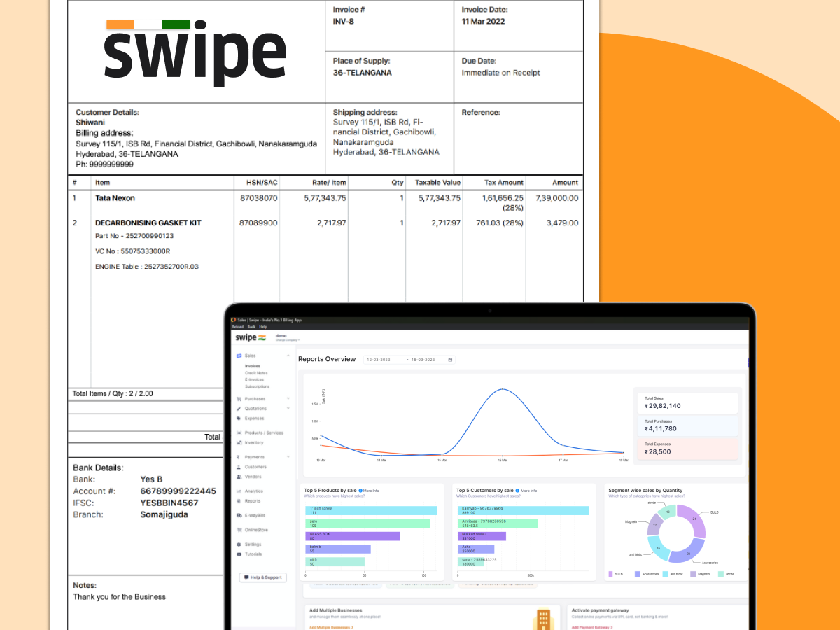Click the E-WayBills truck icon
840x630 pixels.
click(x=239, y=515)
